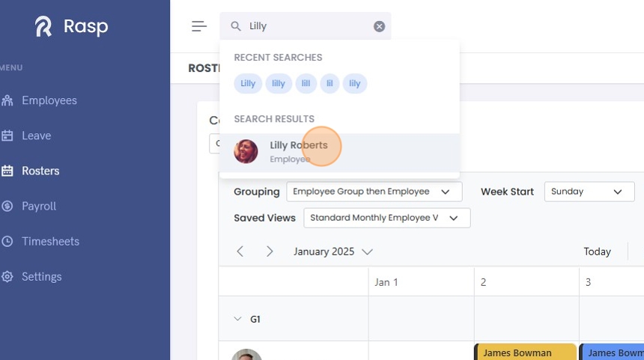Click Lilly Roberts avatar photo
This screenshot has height=360, width=644.
(246, 151)
